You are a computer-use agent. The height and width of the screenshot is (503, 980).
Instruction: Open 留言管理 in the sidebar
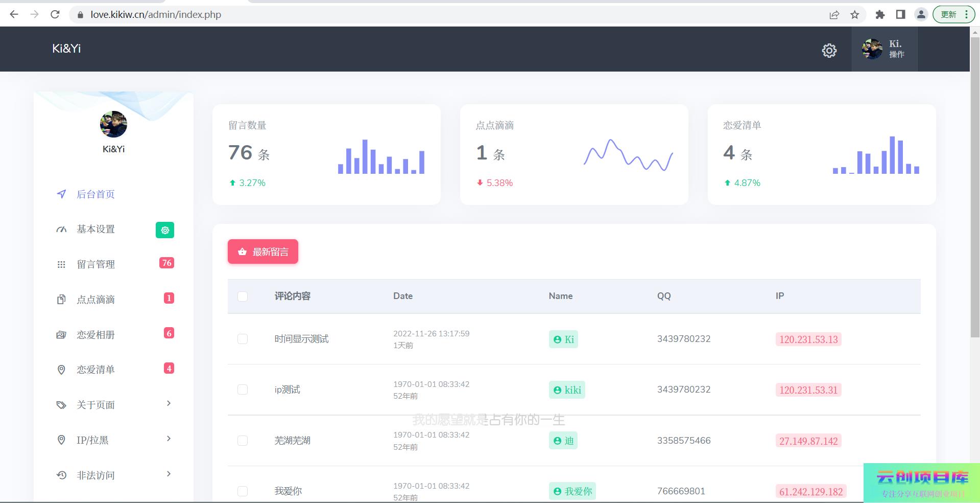coord(95,264)
